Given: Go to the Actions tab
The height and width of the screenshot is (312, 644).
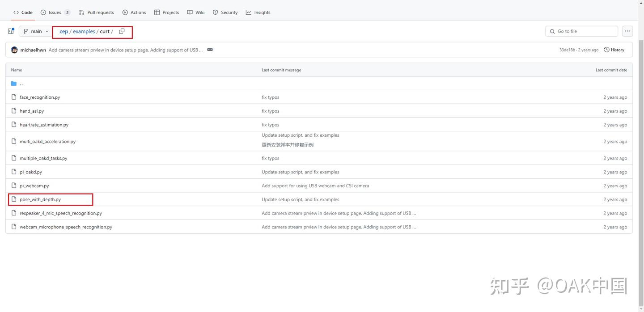Looking at the screenshot, I should pyautogui.click(x=134, y=13).
